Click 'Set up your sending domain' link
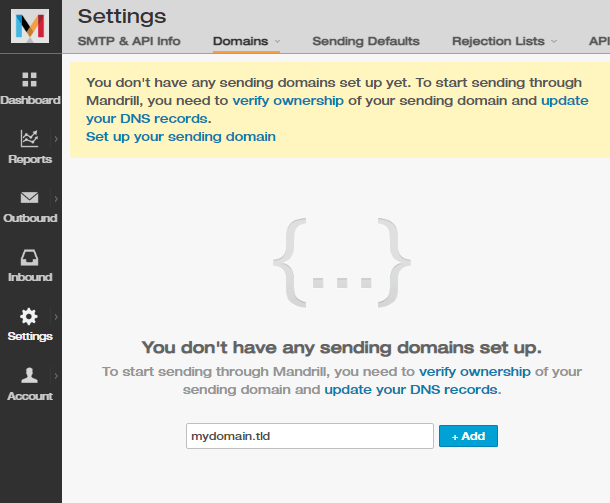The width and height of the screenshot is (610, 503). [x=181, y=137]
